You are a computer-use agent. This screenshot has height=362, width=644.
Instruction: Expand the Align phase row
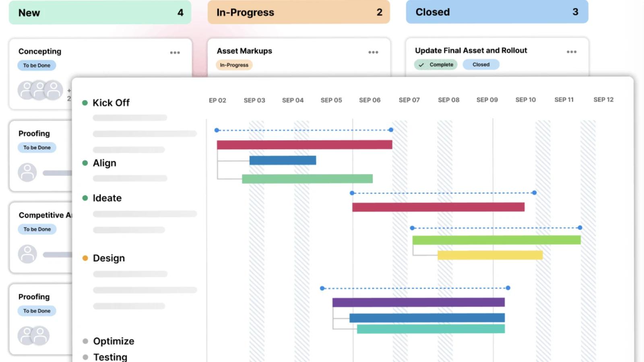[x=105, y=163]
